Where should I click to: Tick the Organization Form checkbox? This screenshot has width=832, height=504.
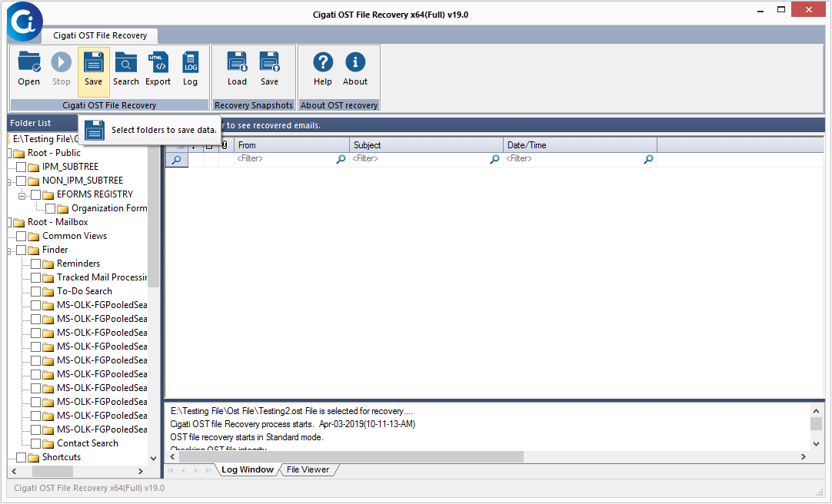click(x=51, y=208)
